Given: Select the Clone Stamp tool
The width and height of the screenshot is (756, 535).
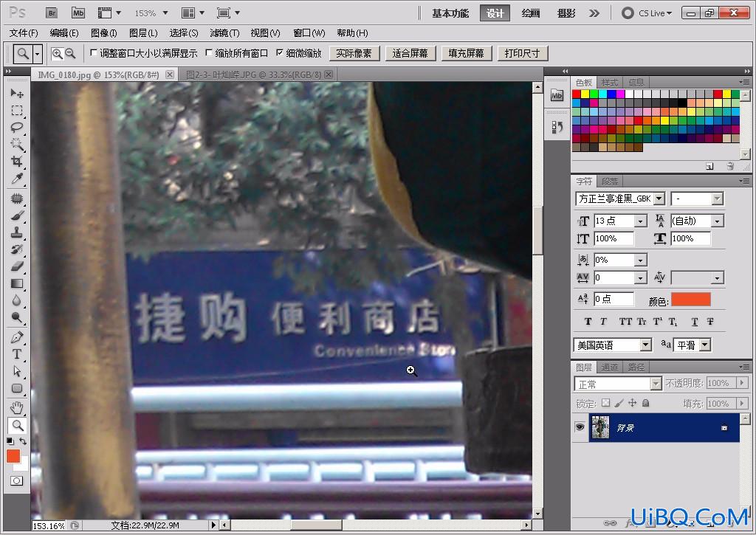Looking at the screenshot, I should 17,232.
